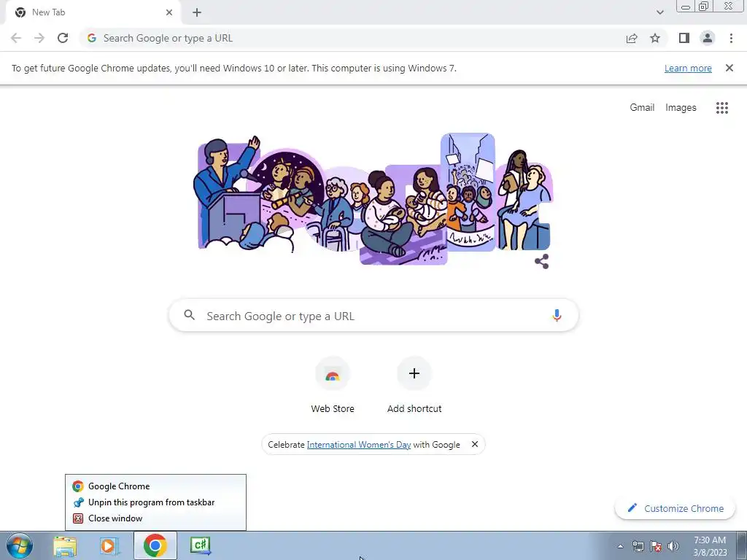Open Gmail link
Viewport: 747px width, 560px height.
[642, 108]
